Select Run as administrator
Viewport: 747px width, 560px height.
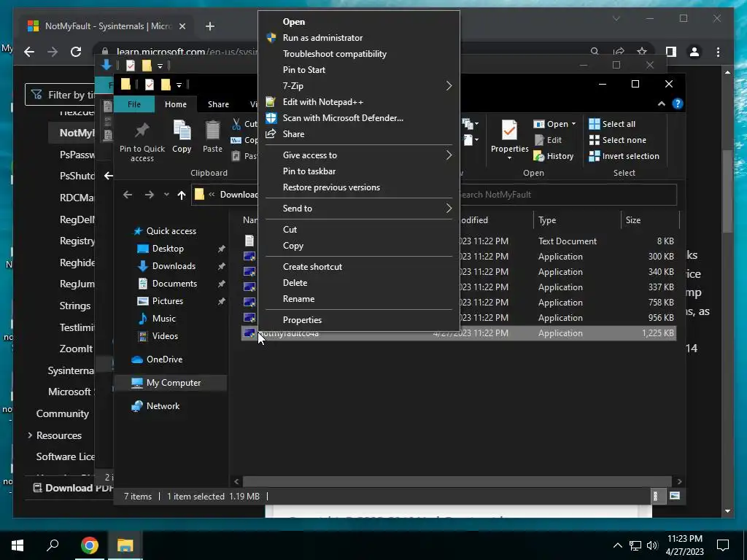coord(322,38)
